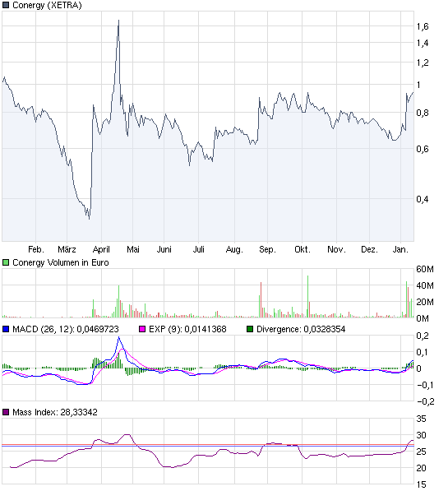Viewport: 448px width, 491px height.
Task: Click the 'Conergy (XETRA)' chart title
Action: click(47, 5)
